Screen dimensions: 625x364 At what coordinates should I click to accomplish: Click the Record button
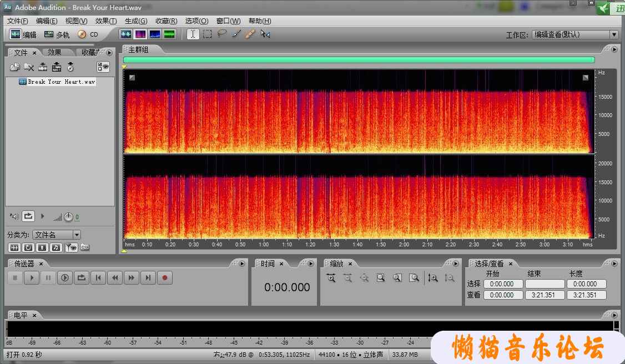click(165, 277)
